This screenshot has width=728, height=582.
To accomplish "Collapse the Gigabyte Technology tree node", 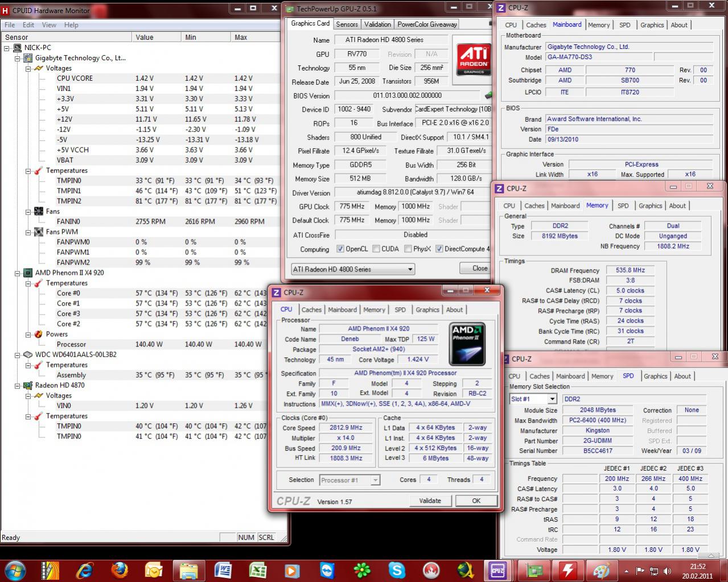I will point(17,58).
